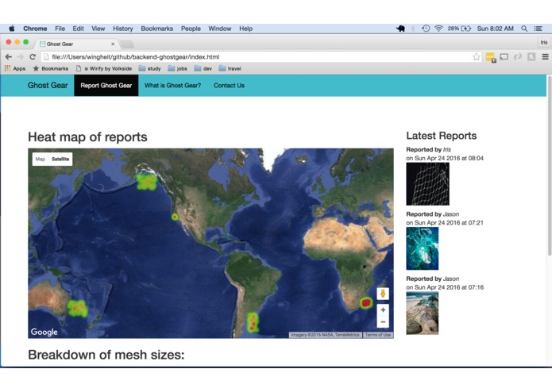Click the Time Machine menu bar icon
552x392 pixels.
pos(426,29)
